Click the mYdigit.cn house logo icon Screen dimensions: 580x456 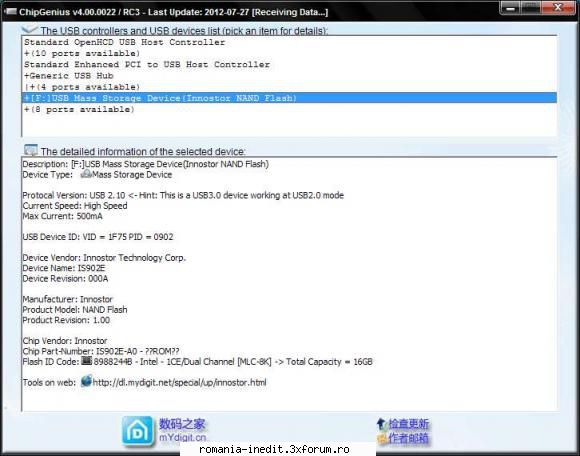(138, 431)
